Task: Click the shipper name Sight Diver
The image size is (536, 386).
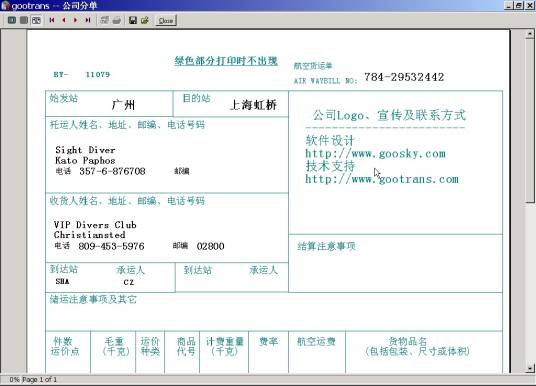Action: tap(85, 150)
